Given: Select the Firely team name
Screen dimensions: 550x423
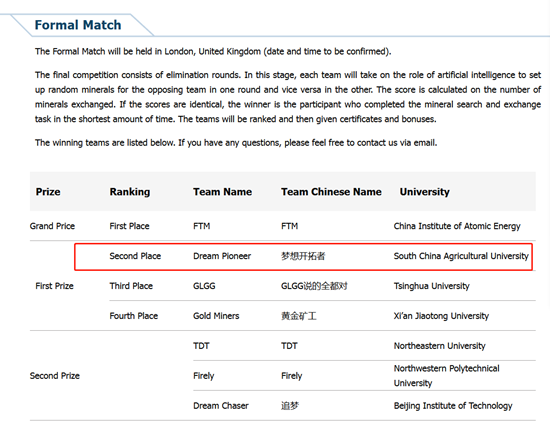Looking at the screenshot, I should click(x=203, y=376).
